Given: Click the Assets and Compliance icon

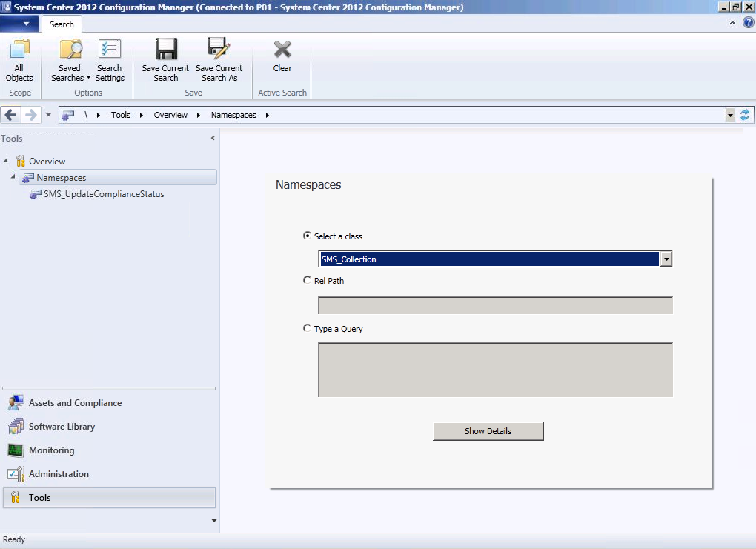Looking at the screenshot, I should click(x=16, y=403).
